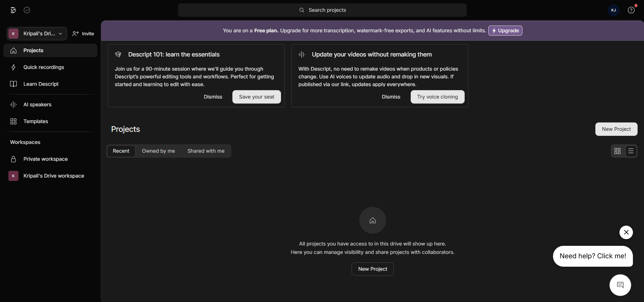This screenshot has width=644, height=302.
Task: Click the Search projects field
Action: click(x=322, y=10)
